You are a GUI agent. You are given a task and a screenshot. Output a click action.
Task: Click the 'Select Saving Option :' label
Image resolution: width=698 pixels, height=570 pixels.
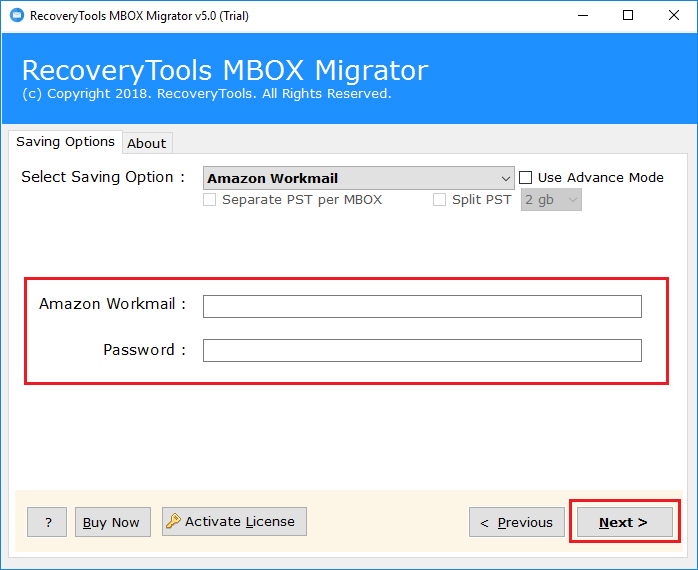click(103, 177)
